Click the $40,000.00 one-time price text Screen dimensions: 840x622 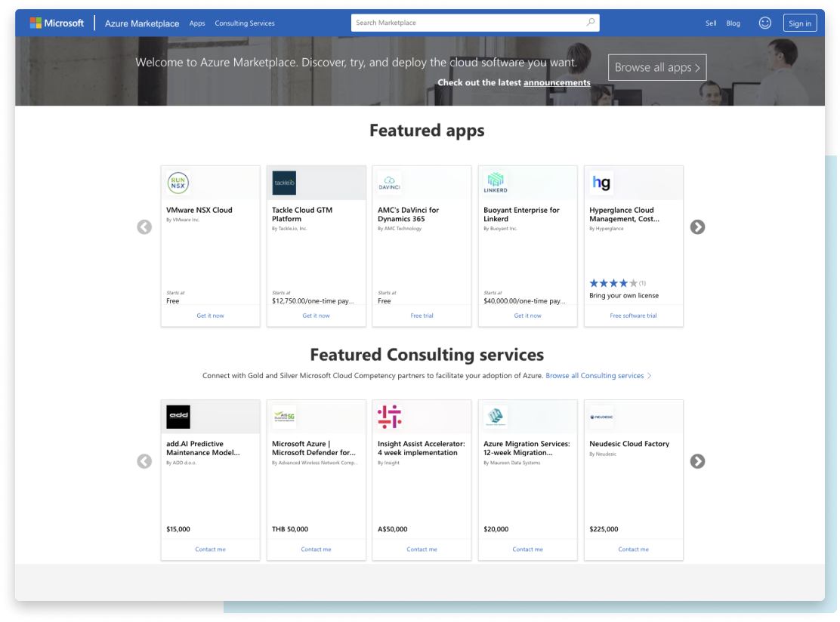[524, 301]
